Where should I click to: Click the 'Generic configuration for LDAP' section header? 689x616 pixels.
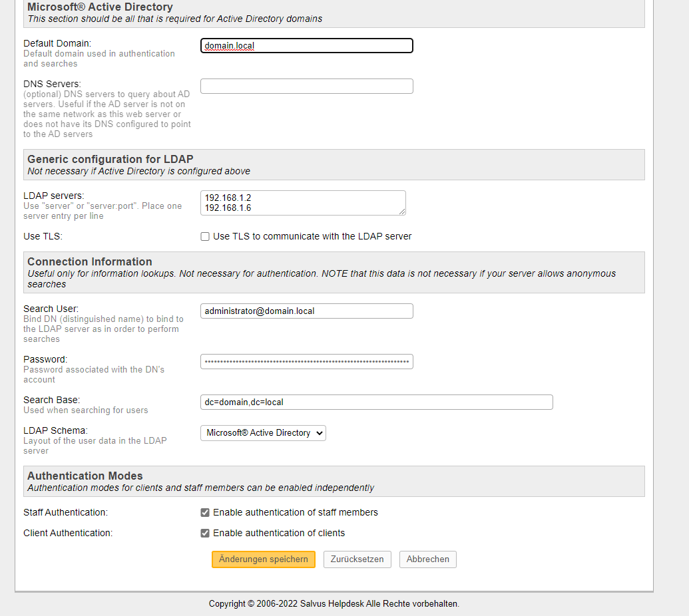pyautogui.click(x=110, y=159)
